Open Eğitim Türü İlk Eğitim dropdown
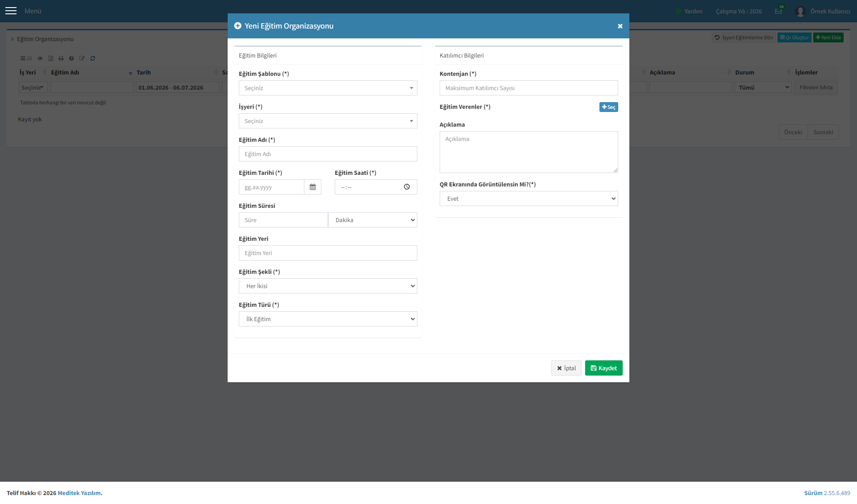The height and width of the screenshot is (504, 857). [328, 319]
